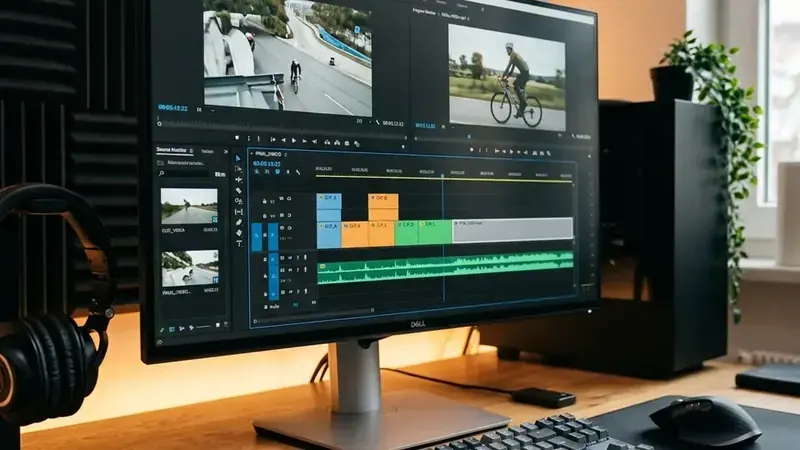
Task: Play the sequence in the Program Monitor
Action: click(x=512, y=152)
